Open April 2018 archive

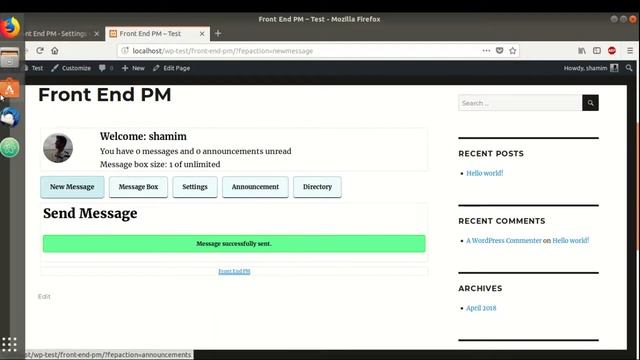coord(481,308)
